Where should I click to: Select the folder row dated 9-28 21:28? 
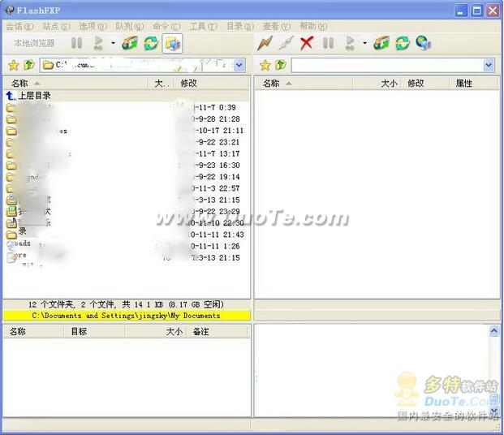127,119
